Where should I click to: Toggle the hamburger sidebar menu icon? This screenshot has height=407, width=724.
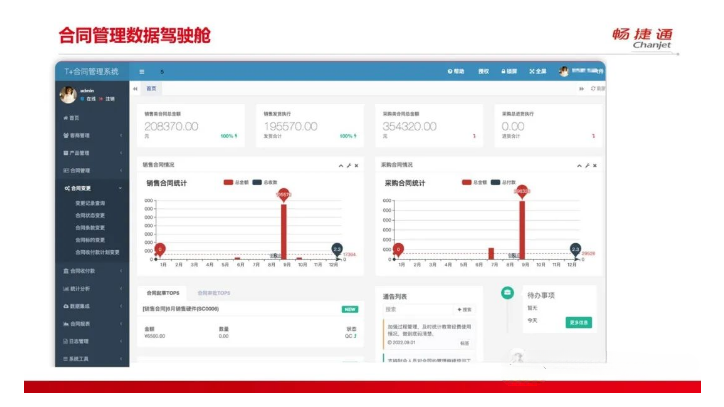click(x=142, y=72)
